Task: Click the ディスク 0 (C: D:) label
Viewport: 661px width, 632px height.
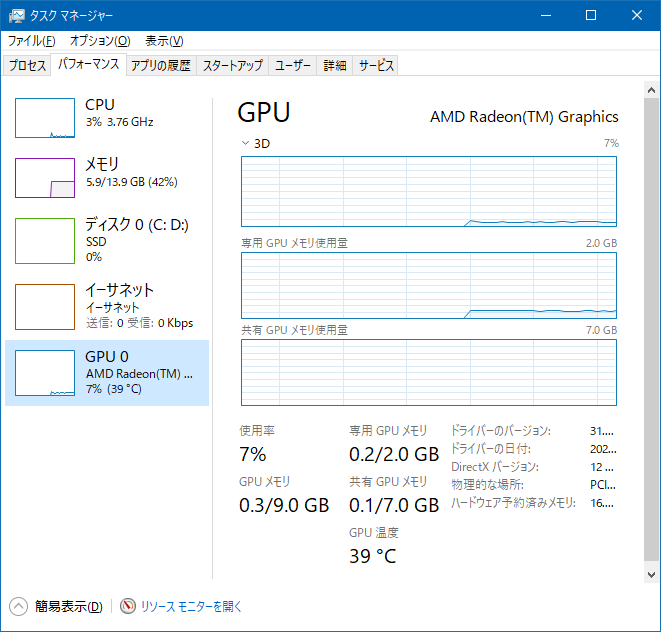Action: [137, 224]
